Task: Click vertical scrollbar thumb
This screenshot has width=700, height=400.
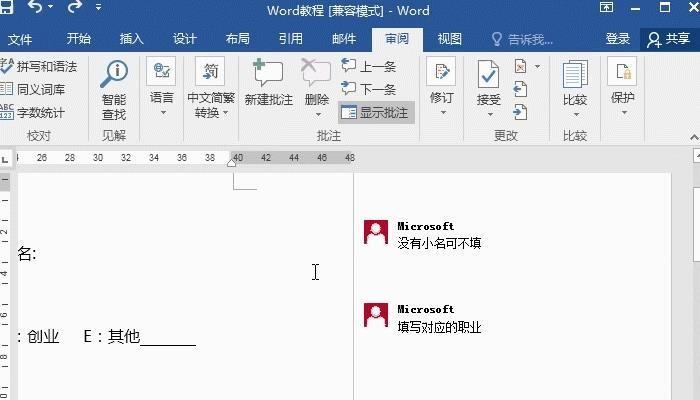Action: [697, 225]
